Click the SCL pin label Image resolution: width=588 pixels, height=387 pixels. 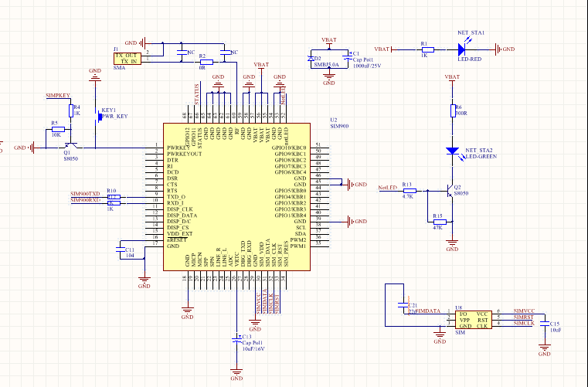click(x=301, y=228)
